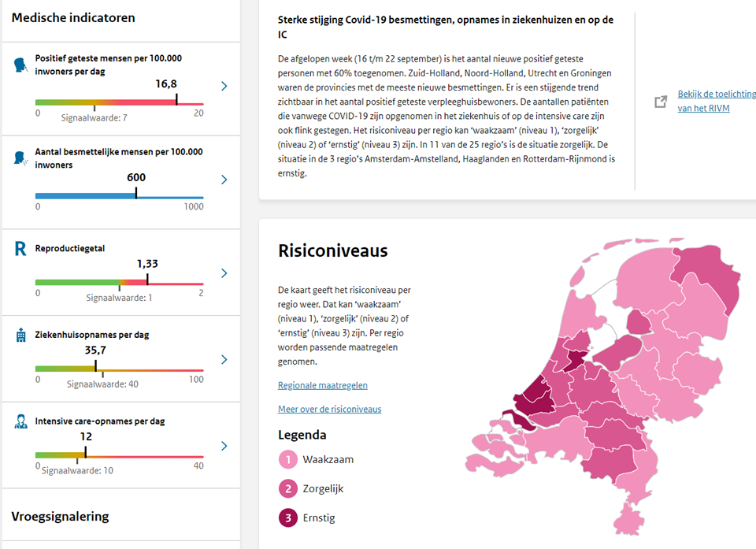Expand the besmettelijke mensen chevron arrow
The image size is (756, 549).
224,180
